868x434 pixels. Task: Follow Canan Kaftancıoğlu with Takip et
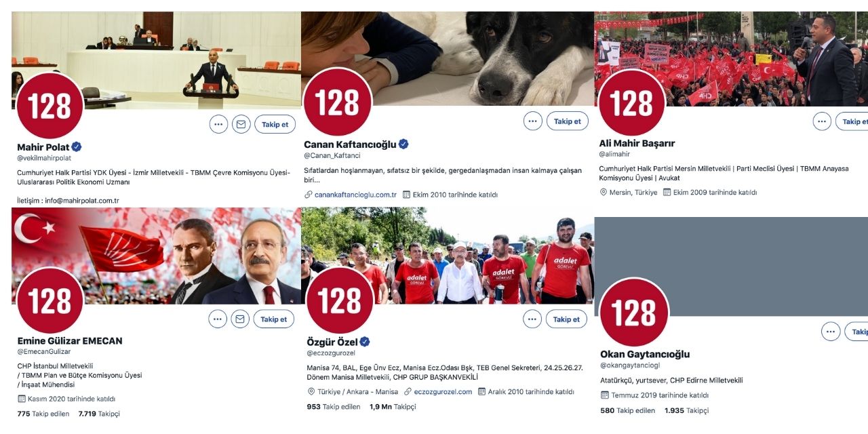(x=568, y=121)
